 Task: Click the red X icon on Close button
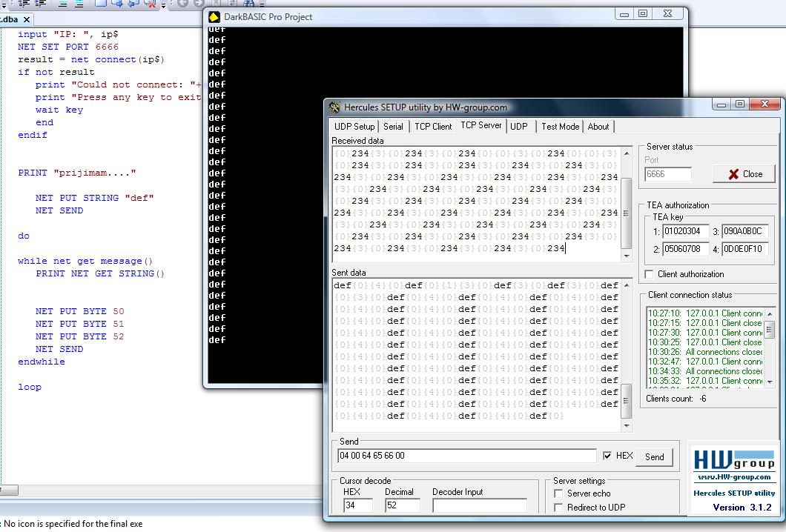pyautogui.click(x=734, y=174)
